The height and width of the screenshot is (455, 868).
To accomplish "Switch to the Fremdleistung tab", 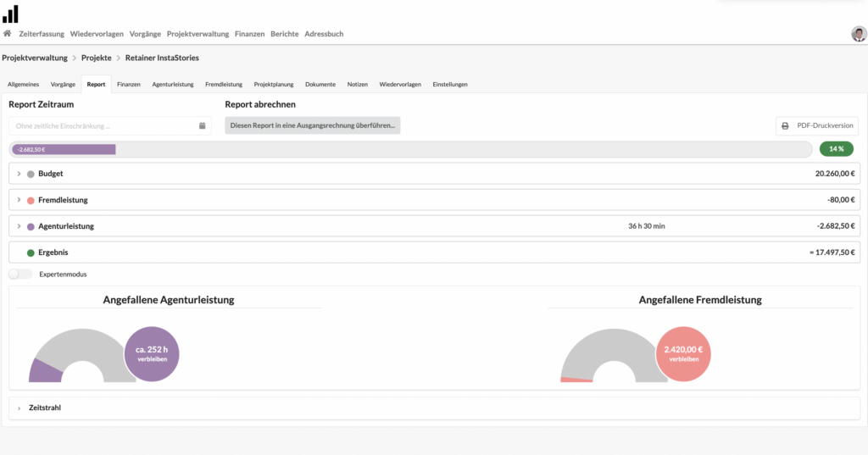I will tap(224, 84).
